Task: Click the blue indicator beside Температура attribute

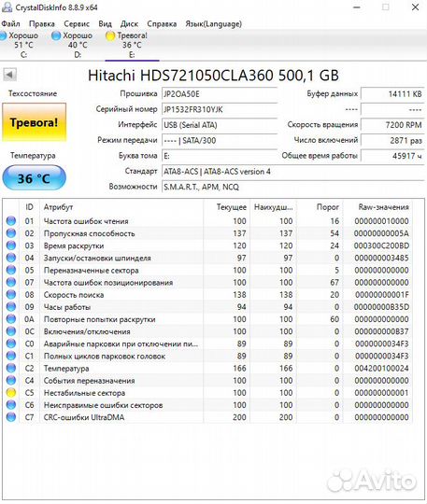Action: coord(11,368)
